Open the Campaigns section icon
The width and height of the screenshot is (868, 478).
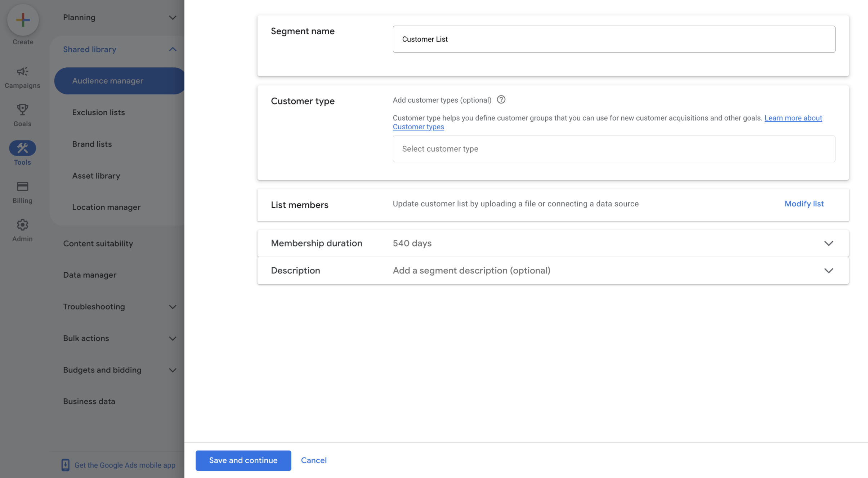(x=22, y=71)
